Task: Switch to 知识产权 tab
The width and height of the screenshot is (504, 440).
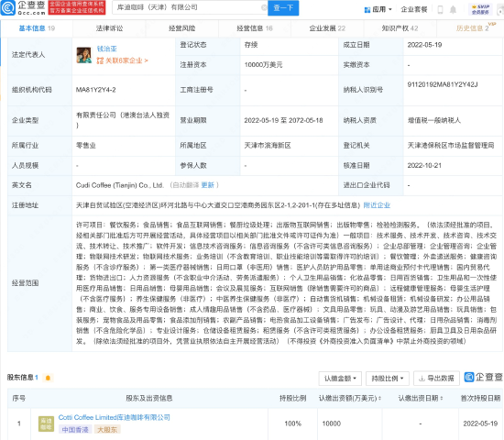Action: 400,28
